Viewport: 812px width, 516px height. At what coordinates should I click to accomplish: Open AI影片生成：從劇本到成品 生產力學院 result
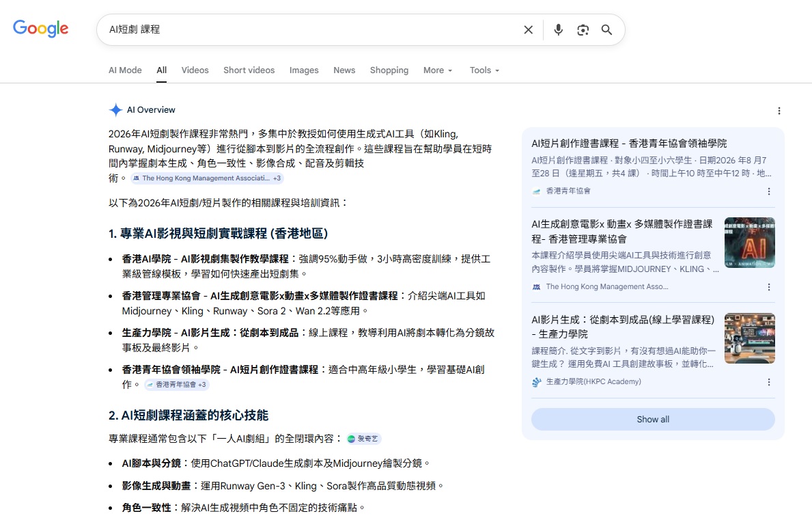[623, 327]
